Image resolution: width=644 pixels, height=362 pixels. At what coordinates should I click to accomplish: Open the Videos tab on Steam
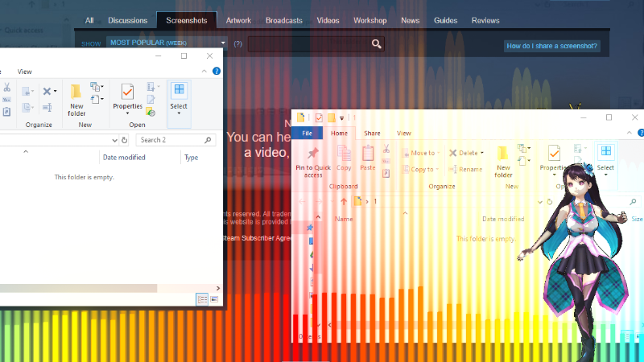tap(328, 21)
